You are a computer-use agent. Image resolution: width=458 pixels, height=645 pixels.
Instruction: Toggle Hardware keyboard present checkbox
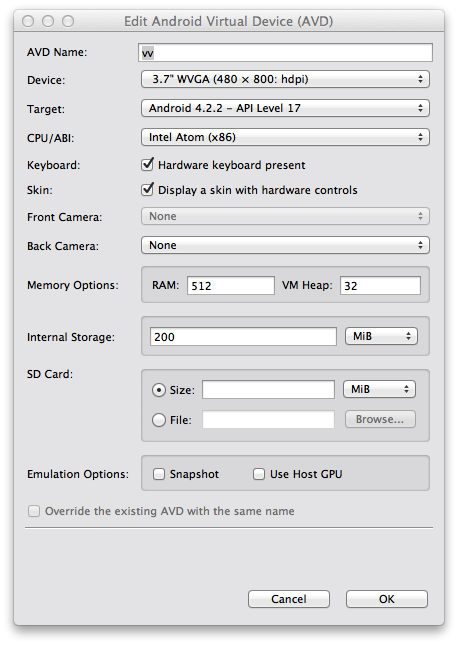tap(147, 165)
